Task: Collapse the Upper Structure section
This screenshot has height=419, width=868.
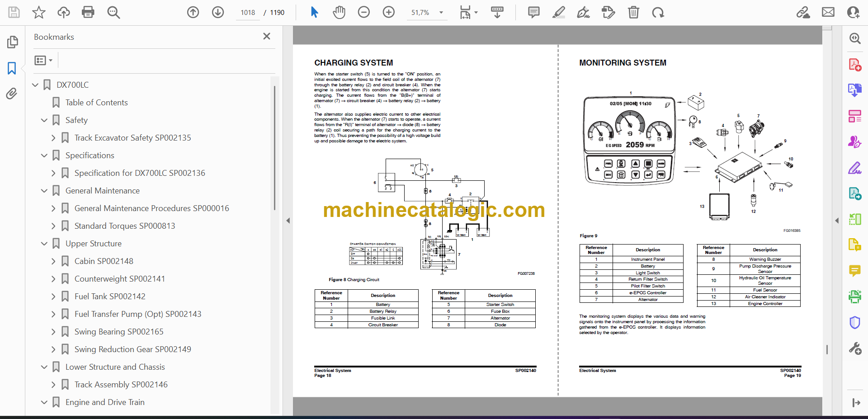Action: [44, 244]
